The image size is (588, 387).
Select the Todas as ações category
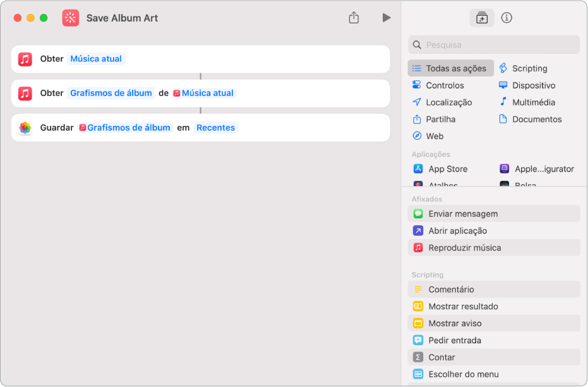(x=451, y=68)
